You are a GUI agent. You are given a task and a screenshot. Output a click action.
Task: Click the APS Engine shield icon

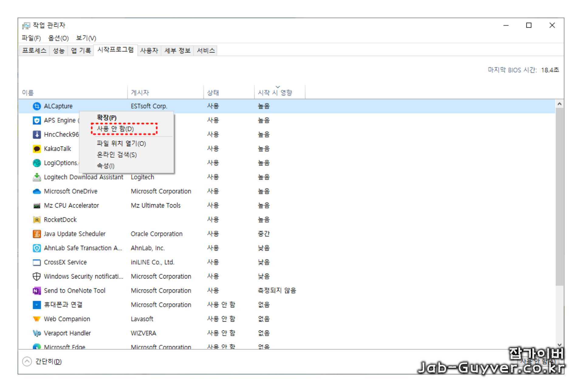pyautogui.click(x=37, y=120)
